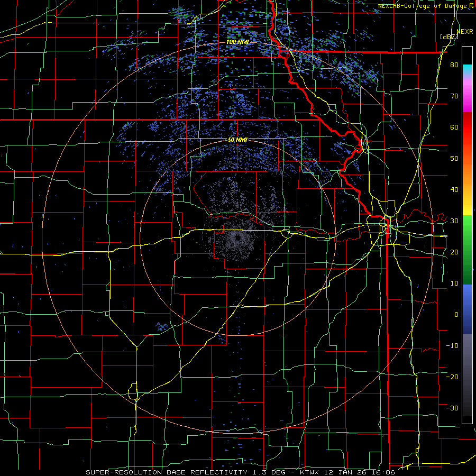Image resolution: width=476 pixels, height=476 pixels.
Task: Click the 50 NMI range ring label
Action: click(x=237, y=140)
